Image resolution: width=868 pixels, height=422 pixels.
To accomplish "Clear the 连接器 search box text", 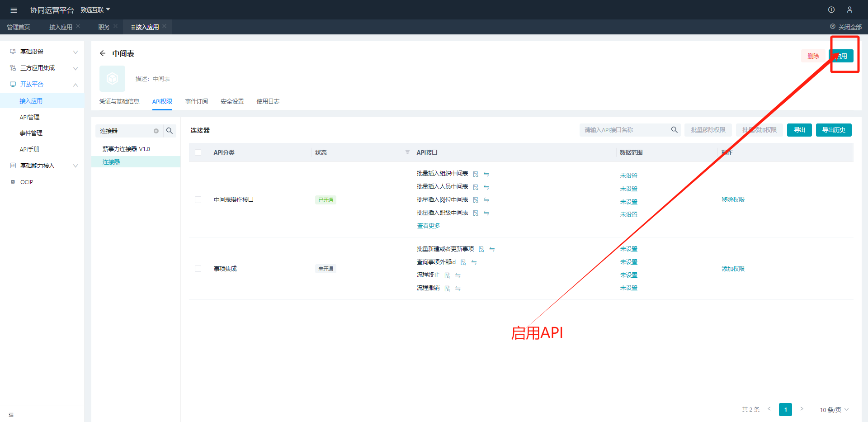I will pos(156,131).
